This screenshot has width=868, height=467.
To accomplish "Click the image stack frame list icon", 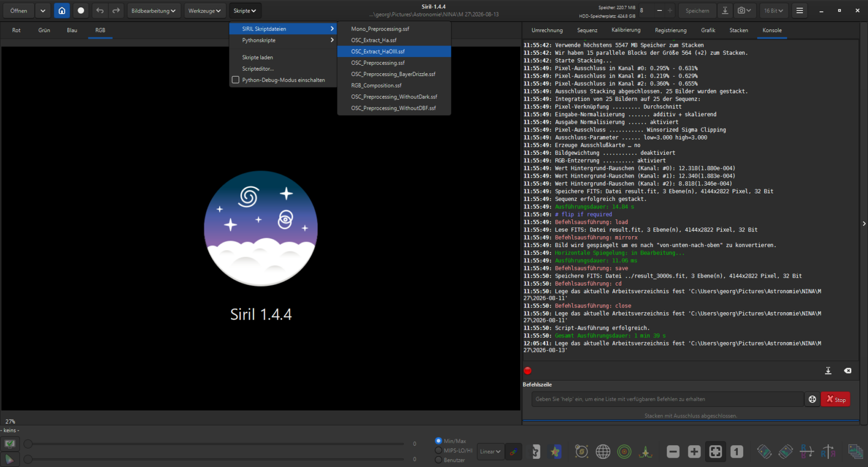I will 856,451.
